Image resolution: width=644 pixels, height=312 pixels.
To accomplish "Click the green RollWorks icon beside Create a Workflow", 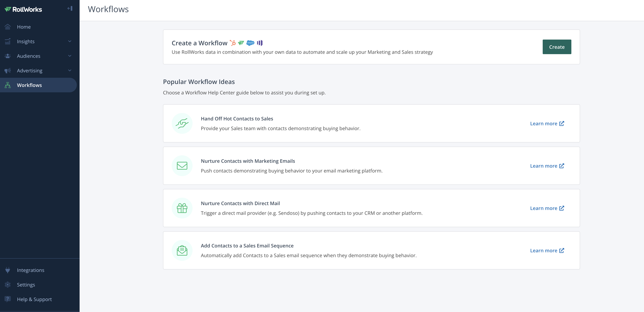I will [241, 43].
